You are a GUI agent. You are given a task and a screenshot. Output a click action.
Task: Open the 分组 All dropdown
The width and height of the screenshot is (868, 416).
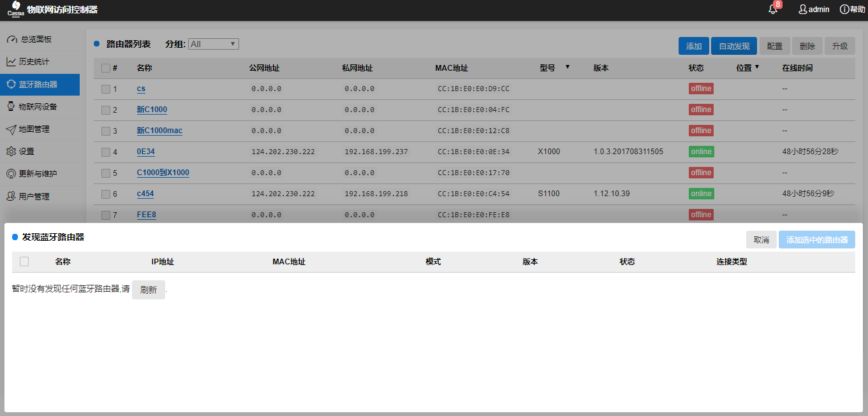213,44
